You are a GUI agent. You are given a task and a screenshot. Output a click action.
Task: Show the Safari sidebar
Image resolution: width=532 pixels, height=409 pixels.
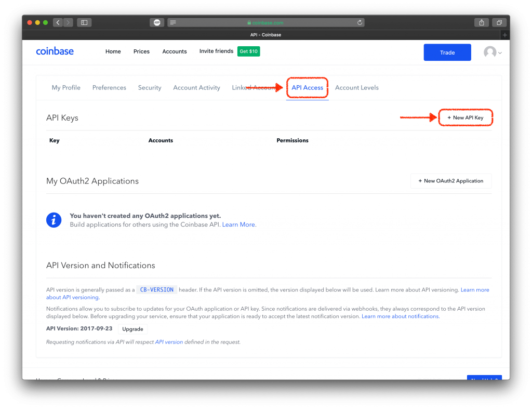click(x=84, y=22)
